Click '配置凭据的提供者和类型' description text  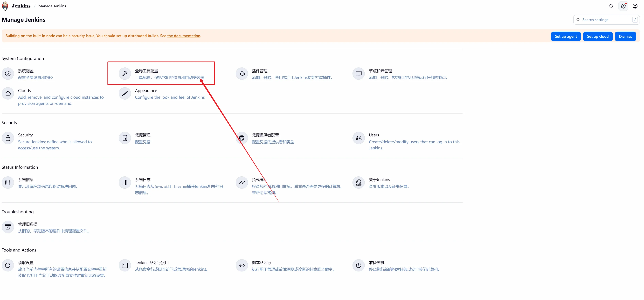coord(273,142)
